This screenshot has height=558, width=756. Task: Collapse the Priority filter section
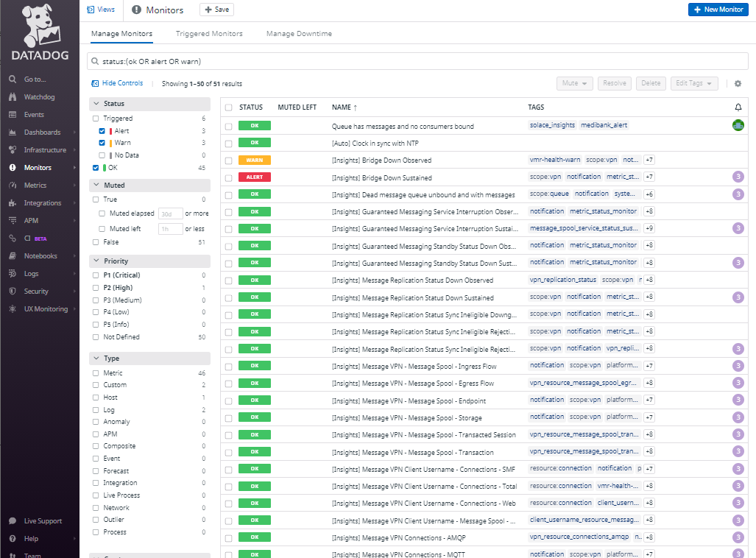point(96,261)
